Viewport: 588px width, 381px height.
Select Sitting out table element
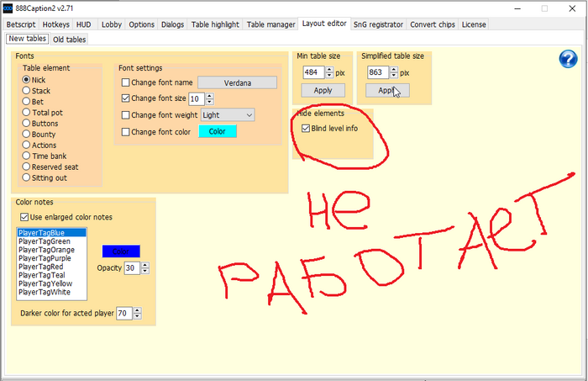tap(26, 177)
